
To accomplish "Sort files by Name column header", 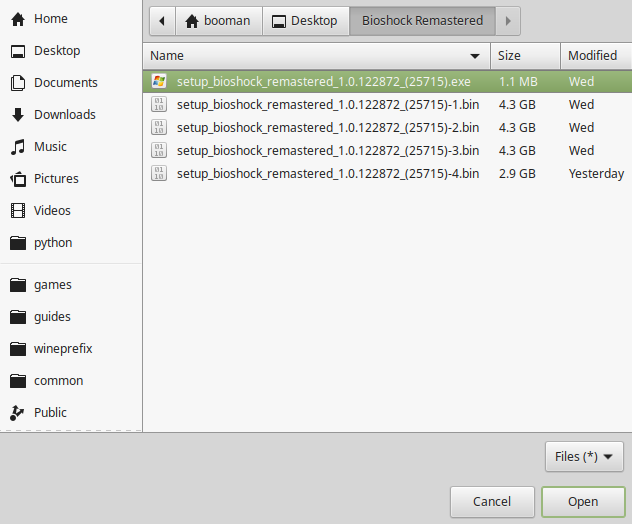I will click(x=316, y=56).
